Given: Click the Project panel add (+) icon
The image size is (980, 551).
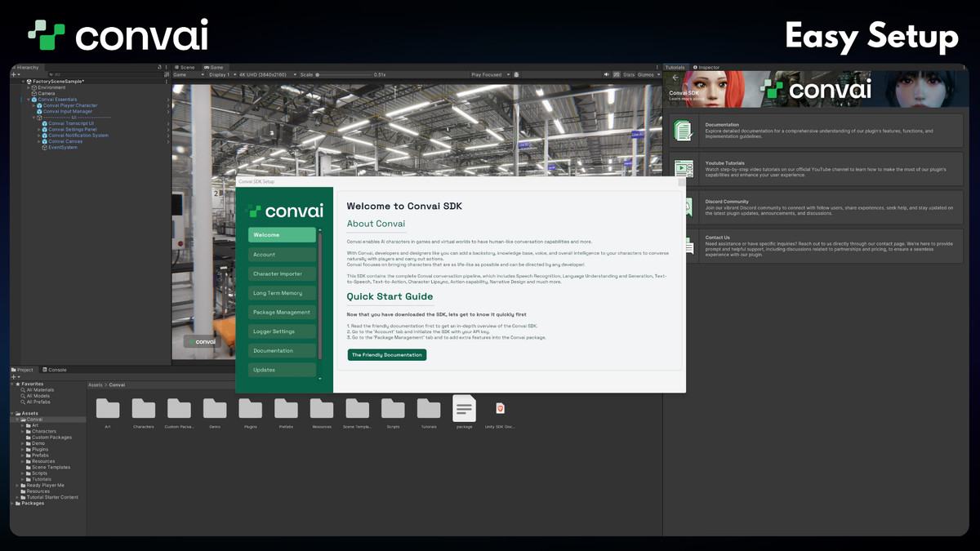Looking at the screenshot, I should [x=14, y=377].
